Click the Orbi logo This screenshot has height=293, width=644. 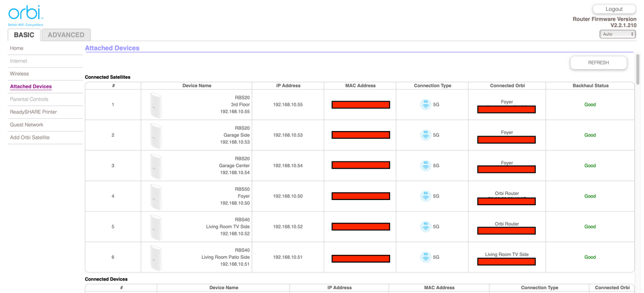[26, 15]
